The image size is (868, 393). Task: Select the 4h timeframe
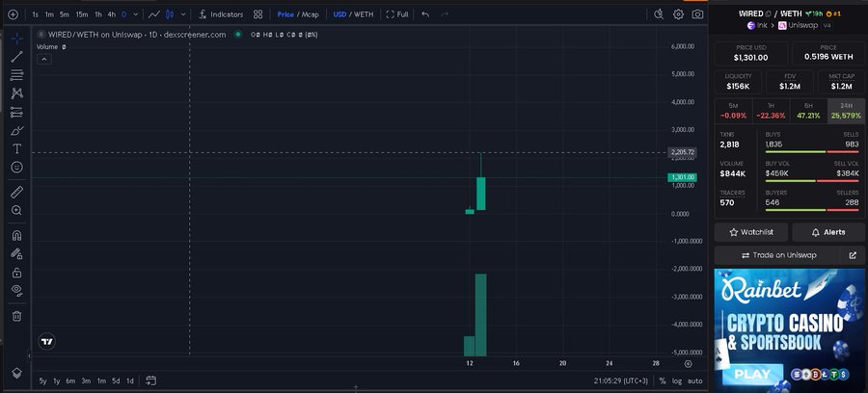[x=112, y=14]
